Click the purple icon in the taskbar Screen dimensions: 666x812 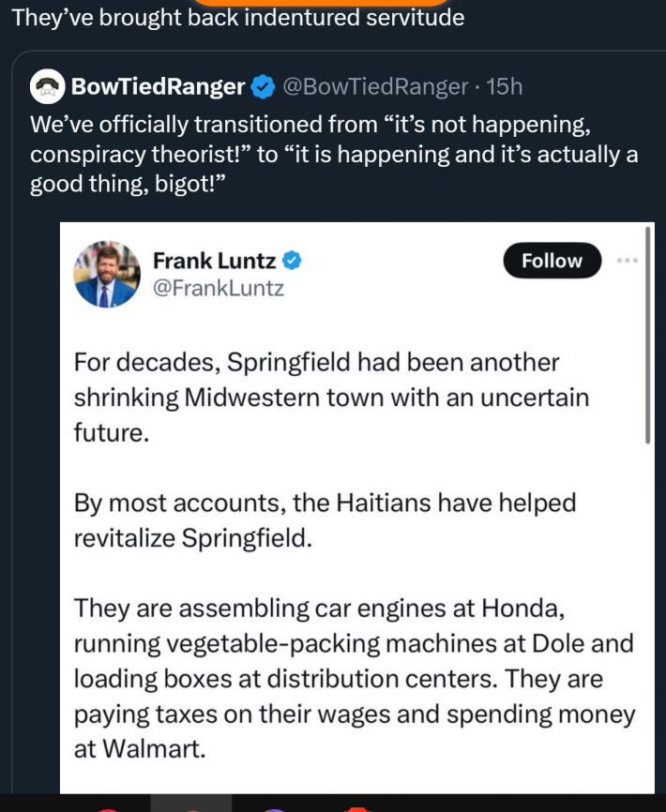(x=274, y=808)
